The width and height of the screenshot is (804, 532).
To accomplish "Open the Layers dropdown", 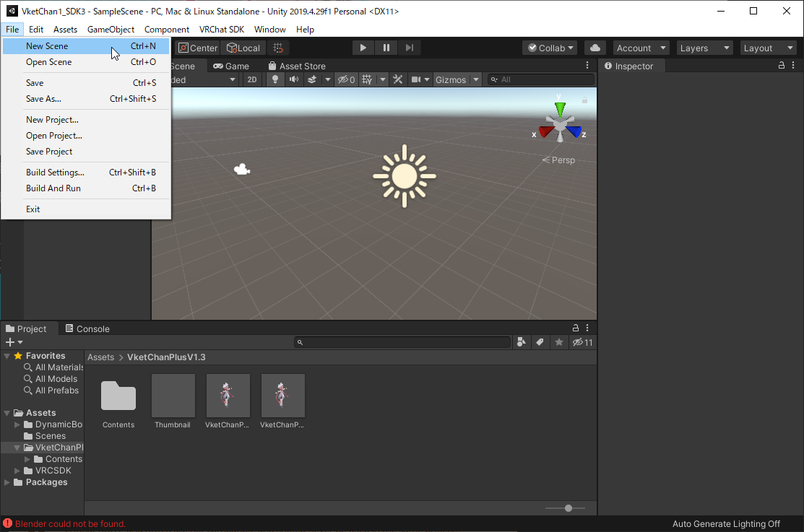I will pos(704,48).
